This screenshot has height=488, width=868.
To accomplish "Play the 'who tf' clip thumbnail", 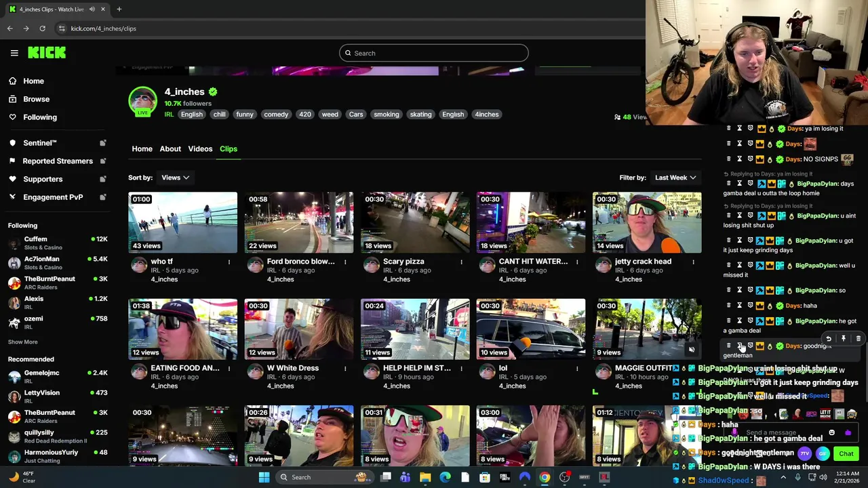I will pyautogui.click(x=183, y=222).
